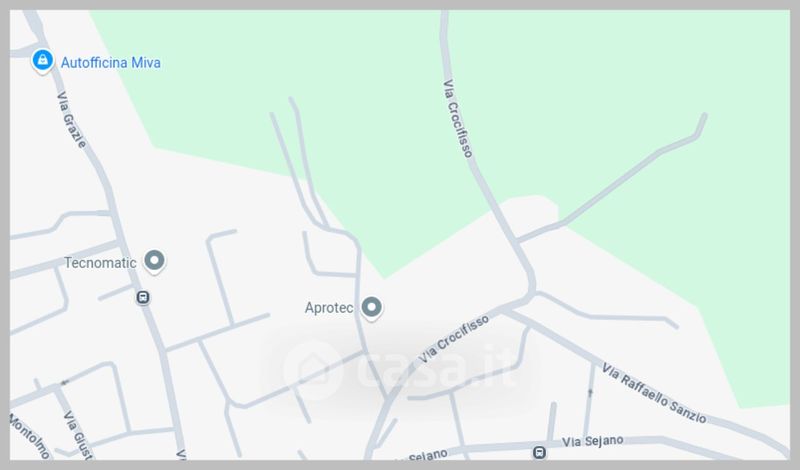The width and height of the screenshot is (800, 470).
Task: Click the Montolmo street label
Action: (x=30, y=436)
